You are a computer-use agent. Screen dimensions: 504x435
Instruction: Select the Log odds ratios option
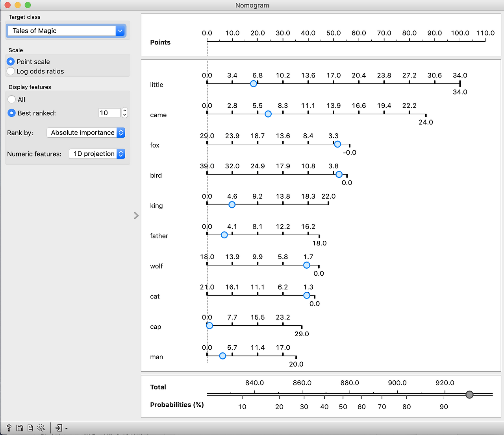click(x=11, y=71)
